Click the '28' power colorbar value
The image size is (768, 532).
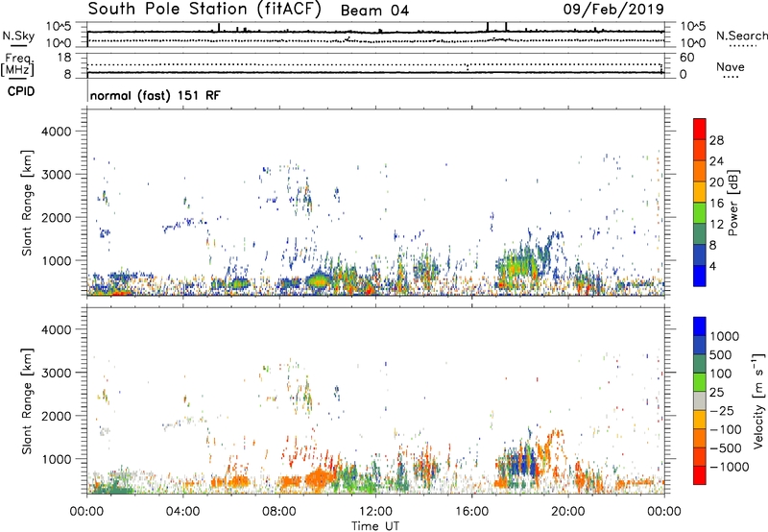point(716,140)
